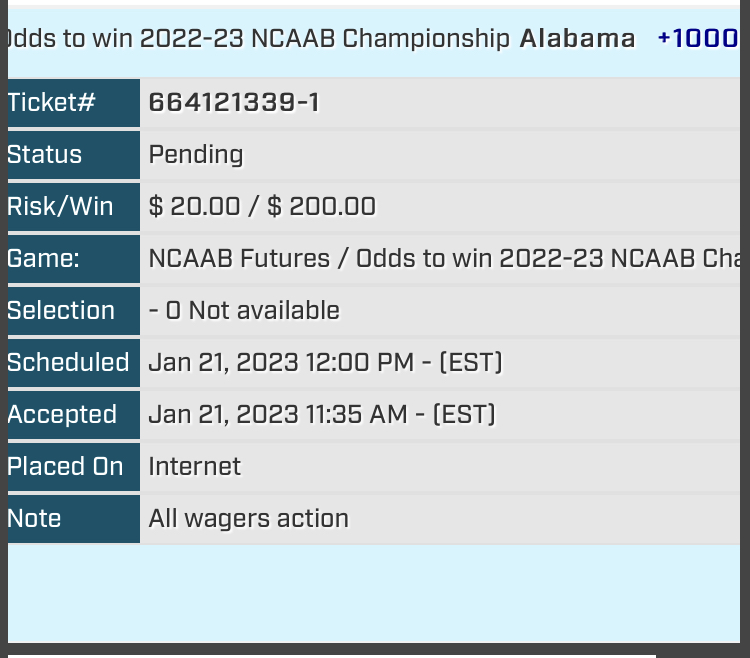Click the +1000 odds value
This screenshot has width=750, height=658.
point(697,39)
